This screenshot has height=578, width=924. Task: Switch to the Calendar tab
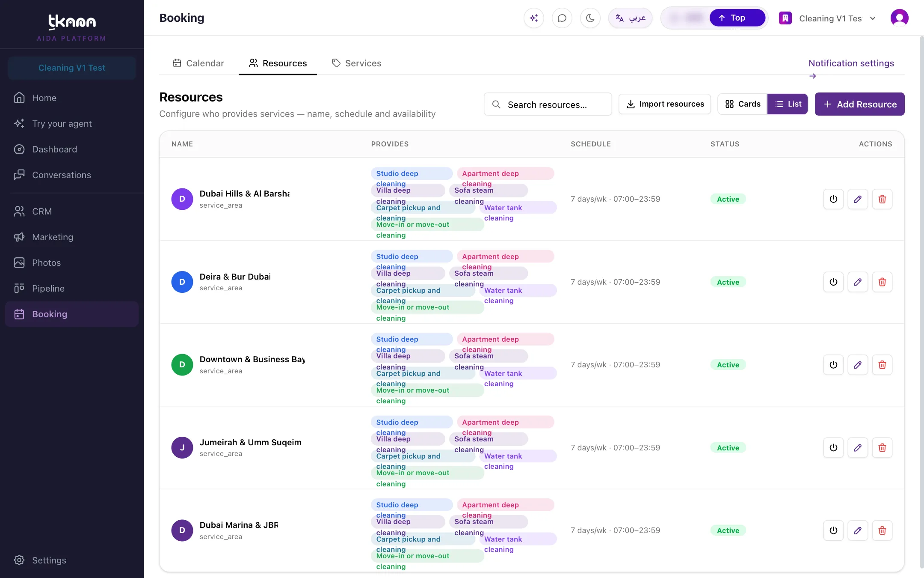(x=198, y=63)
